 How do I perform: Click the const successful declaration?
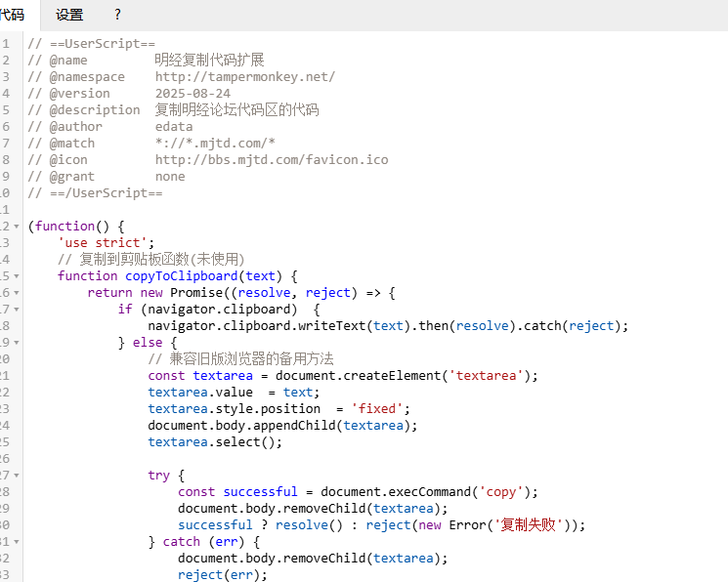pos(237,492)
